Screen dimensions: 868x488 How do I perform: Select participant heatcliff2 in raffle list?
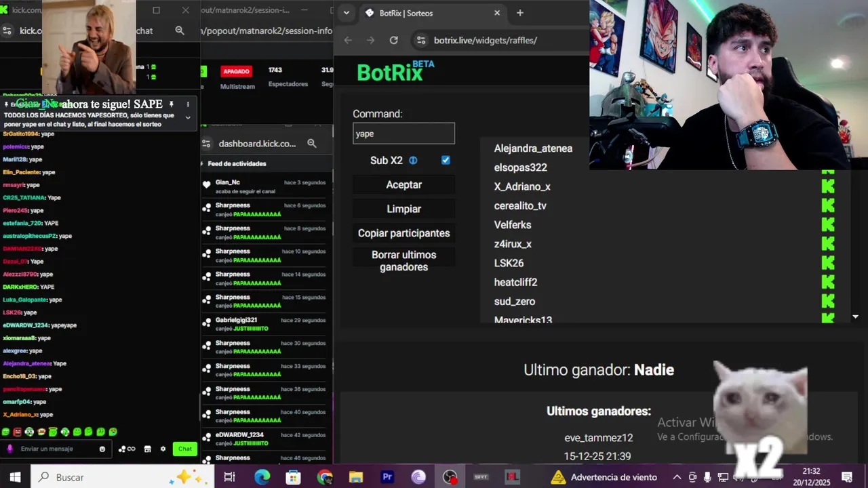[515, 282]
